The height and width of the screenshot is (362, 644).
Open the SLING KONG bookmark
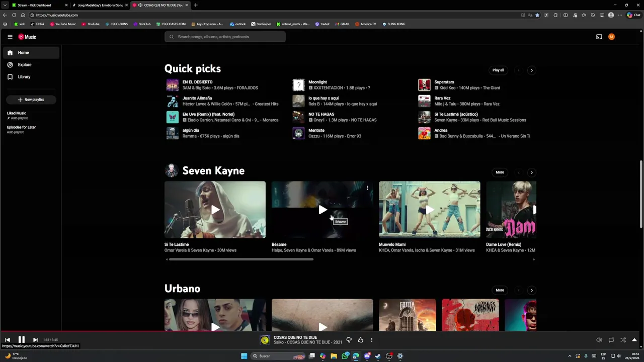tap(394, 24)
